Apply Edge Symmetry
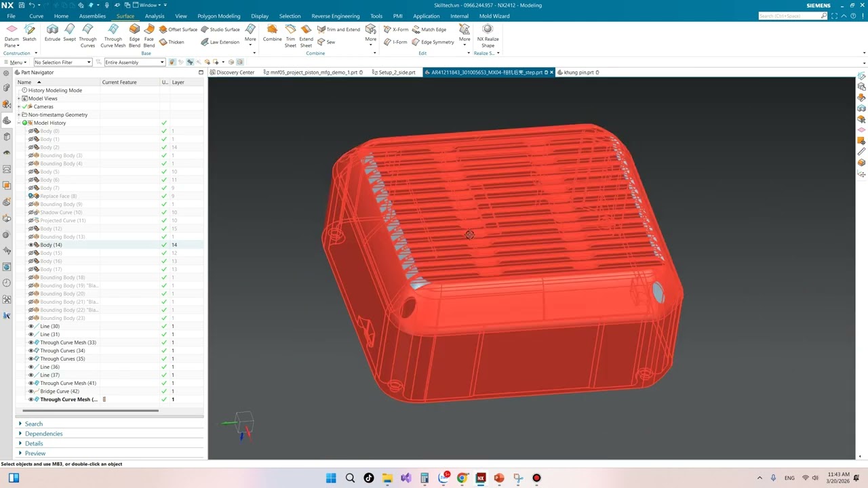 click(433, 42)
